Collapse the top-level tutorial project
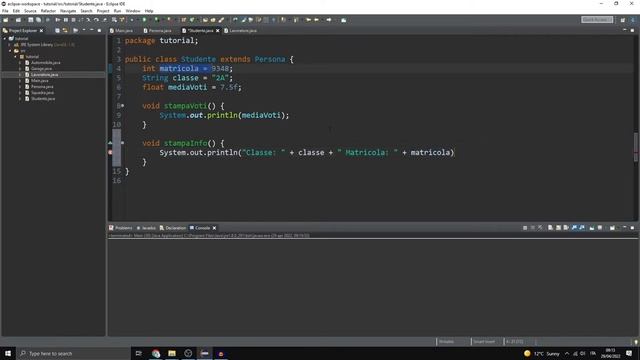This screenshot has height=360, width=640. (x=5, y=38)
